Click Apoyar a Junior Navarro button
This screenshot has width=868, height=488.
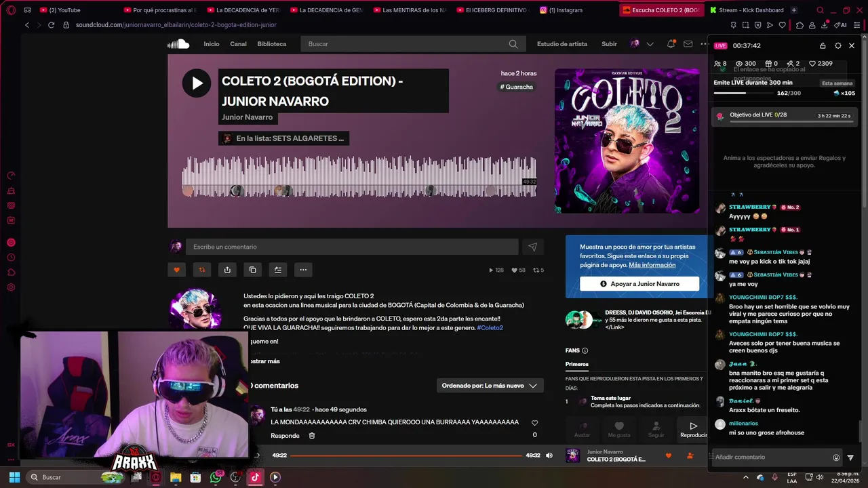[x=639, y=284]
